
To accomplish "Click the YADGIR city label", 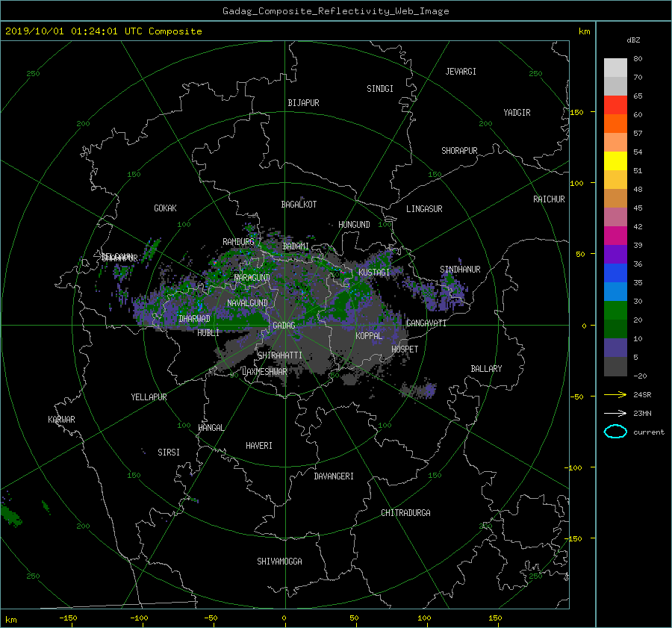I will (517, 112).
